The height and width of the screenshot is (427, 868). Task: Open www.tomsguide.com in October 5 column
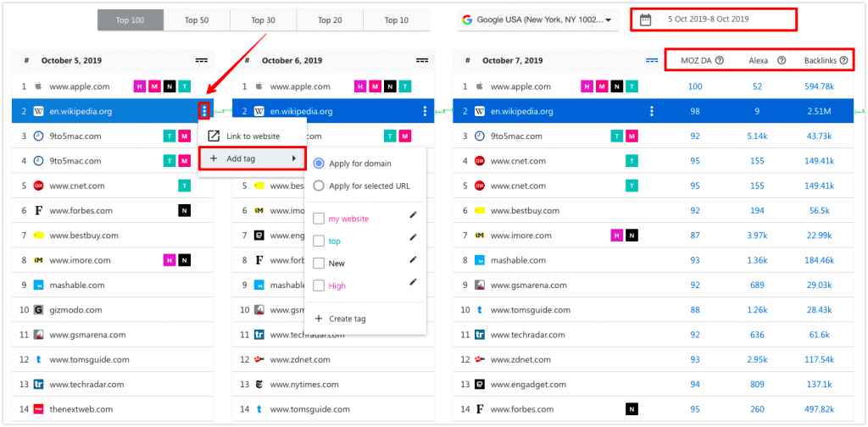(89, 359)
